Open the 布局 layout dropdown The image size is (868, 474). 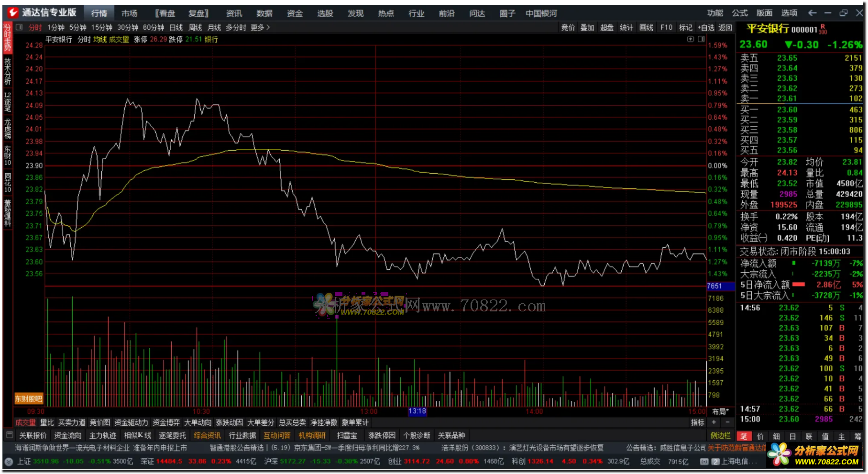pos(721,412)
